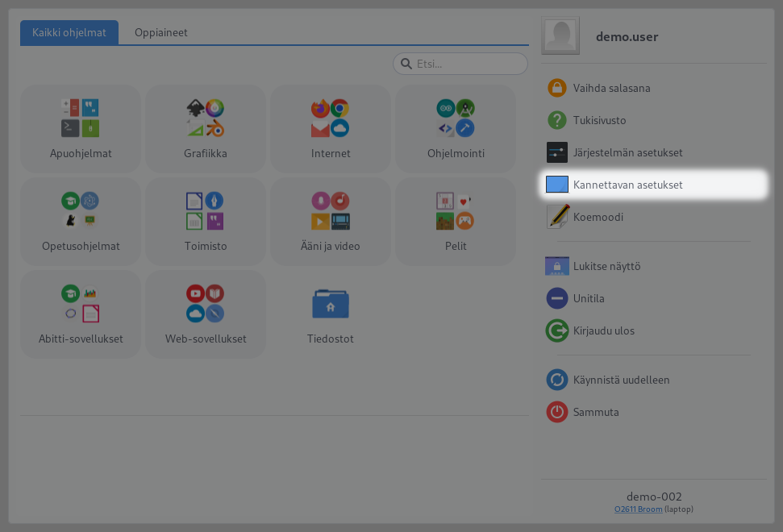Activate Koemoodi exam mode
The width and height of the screenshot is (783, 532).
coord(598,217)
